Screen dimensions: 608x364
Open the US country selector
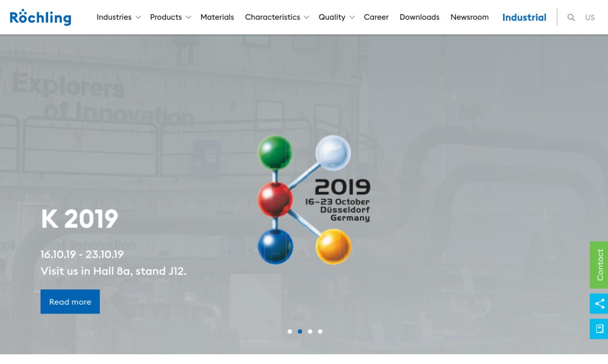tap(590, 17)
